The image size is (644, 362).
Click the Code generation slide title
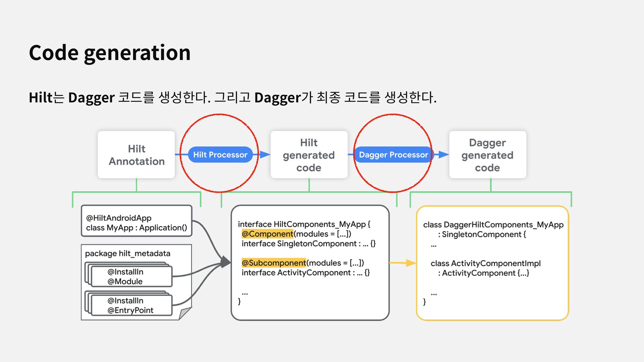(110, 53)
